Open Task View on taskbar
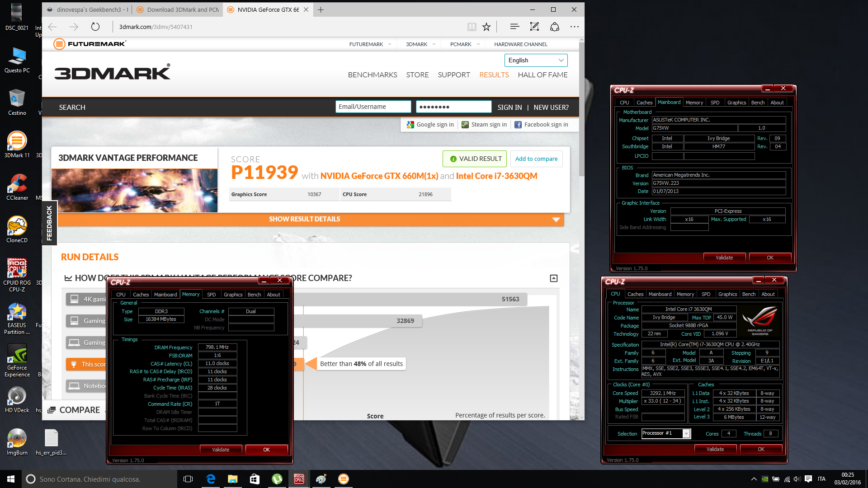Image resolution: width=868 pixels, height=488 pixels. pos(188,479)
